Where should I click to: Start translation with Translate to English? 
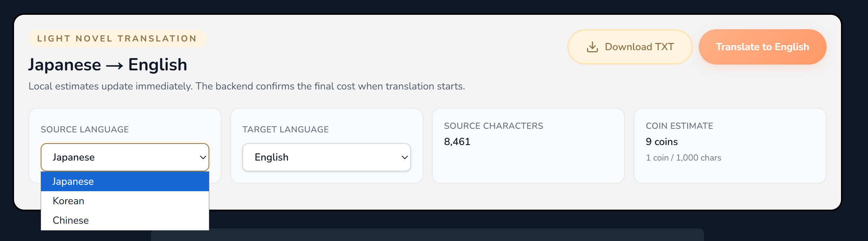point(762,47)
